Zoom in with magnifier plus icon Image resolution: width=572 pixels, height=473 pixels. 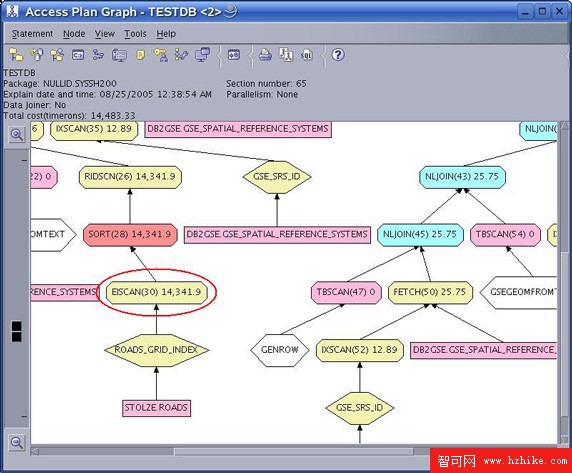click(17, 135)
